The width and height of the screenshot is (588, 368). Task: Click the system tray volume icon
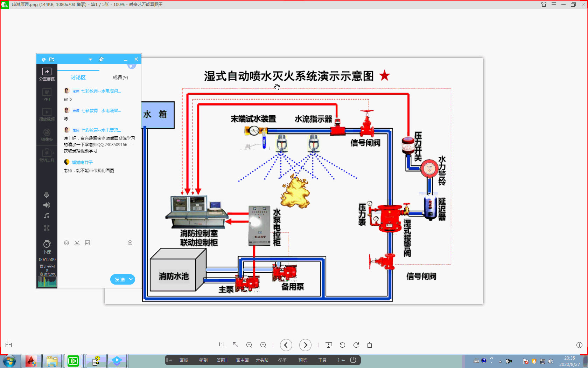pyautogui.click(x=551, y=361)
